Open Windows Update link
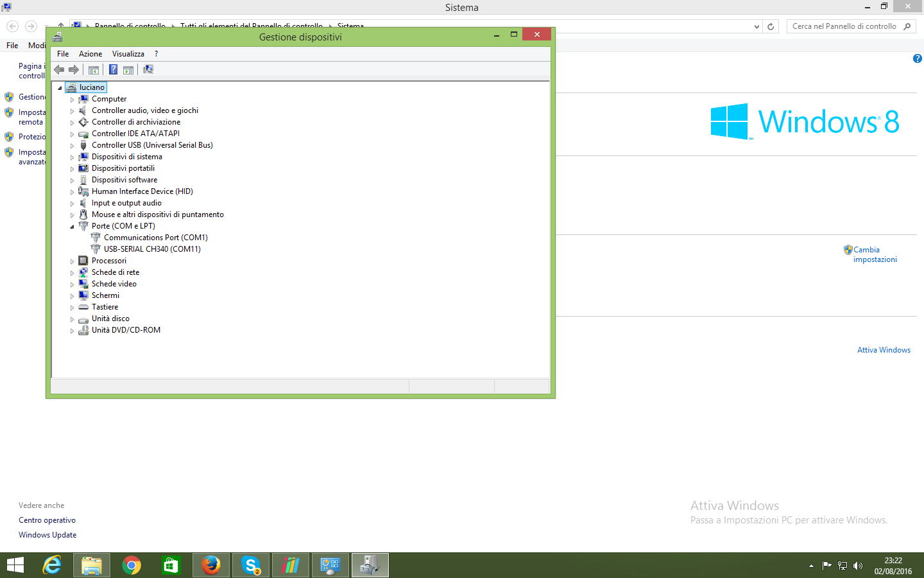Image resolution: width=924 pixels, height=578 pixels. pyautogui.click(x=47, y=535)
